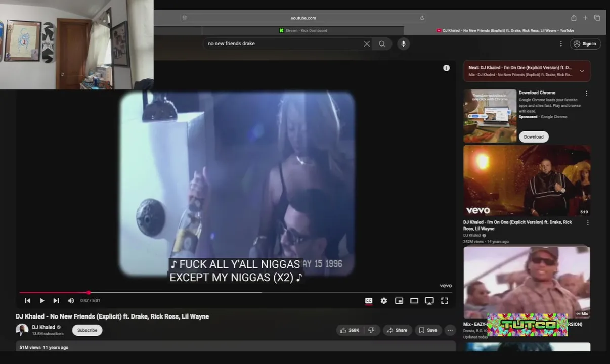Switch to Stream - Kick Dashboard tab
This screenshot has height=364, width=610.
pos(303,30)
